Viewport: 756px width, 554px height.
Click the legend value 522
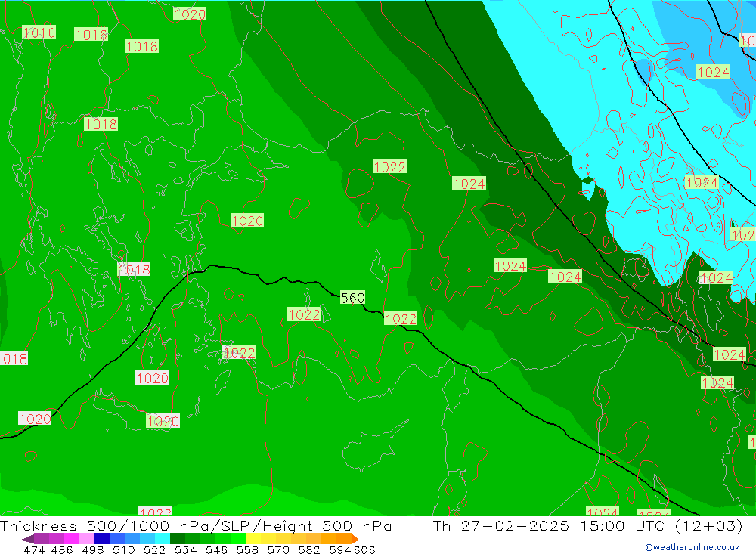coord(154,549)
